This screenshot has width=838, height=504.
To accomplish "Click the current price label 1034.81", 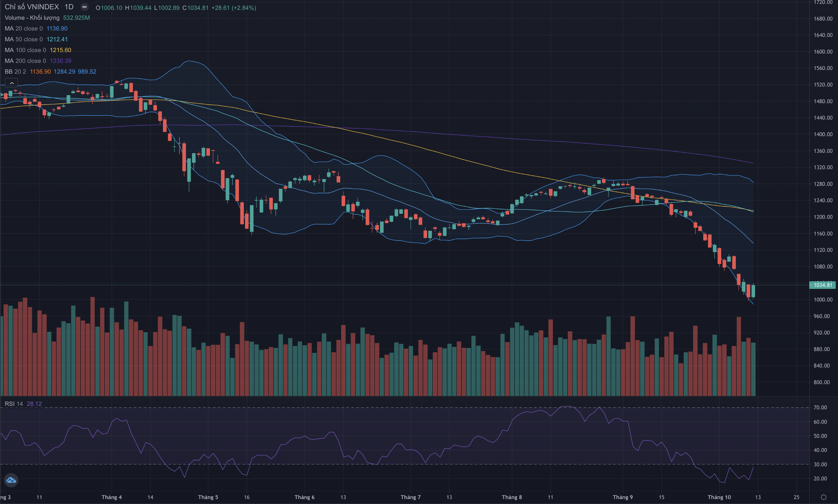I will coord(822,285).
